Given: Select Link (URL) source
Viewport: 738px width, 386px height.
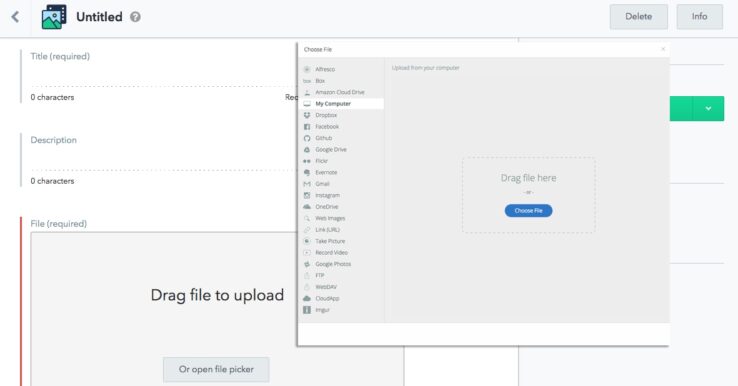Looking at the screenshot, I should pyautogui.click(x=342, y=230).
